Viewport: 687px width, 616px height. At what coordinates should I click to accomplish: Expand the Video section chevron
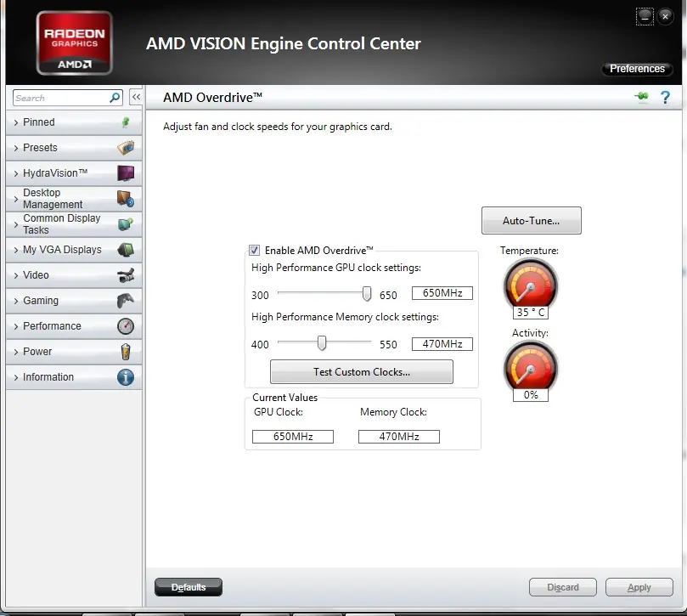coord(16,275)
